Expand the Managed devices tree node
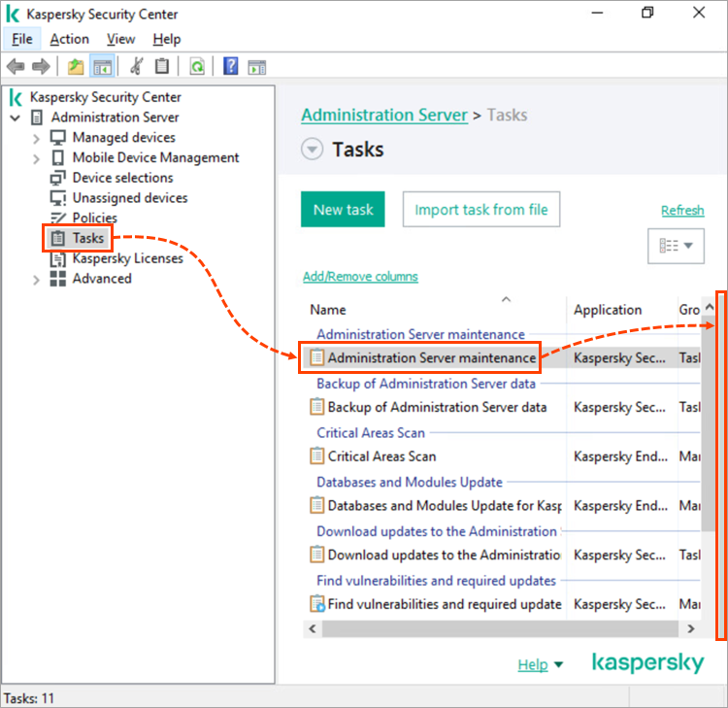 tap(37, 138)
